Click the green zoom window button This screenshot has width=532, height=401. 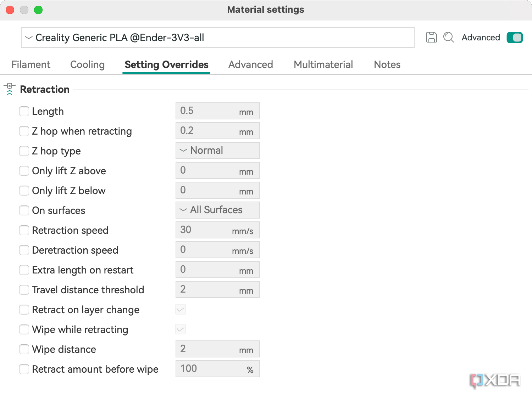(38, 10)
